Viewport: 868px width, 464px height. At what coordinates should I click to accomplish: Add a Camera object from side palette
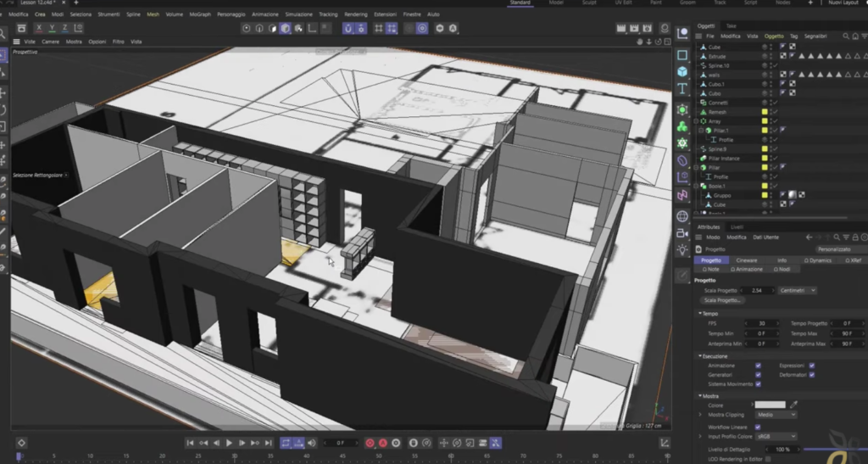(682, 233)
